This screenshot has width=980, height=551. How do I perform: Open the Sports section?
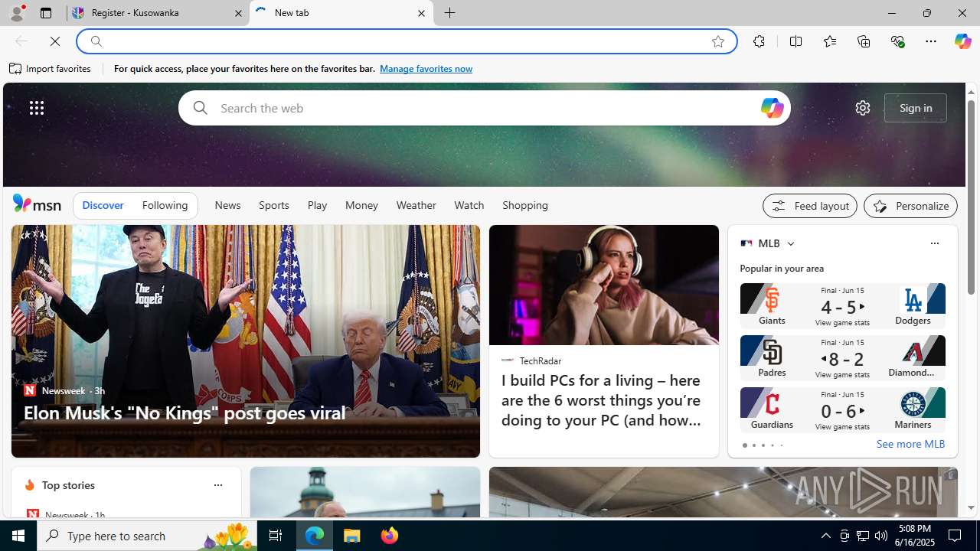tap(274, 205)
